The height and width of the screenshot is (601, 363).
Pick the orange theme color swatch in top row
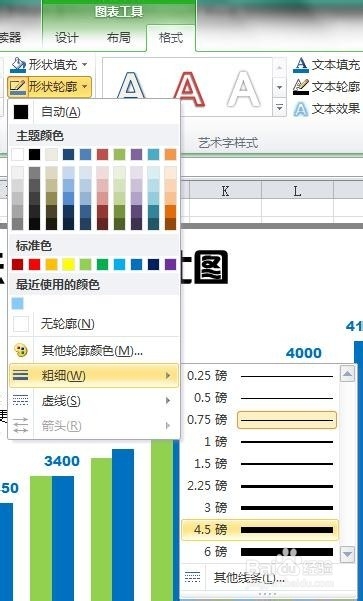tap(170, 154)
